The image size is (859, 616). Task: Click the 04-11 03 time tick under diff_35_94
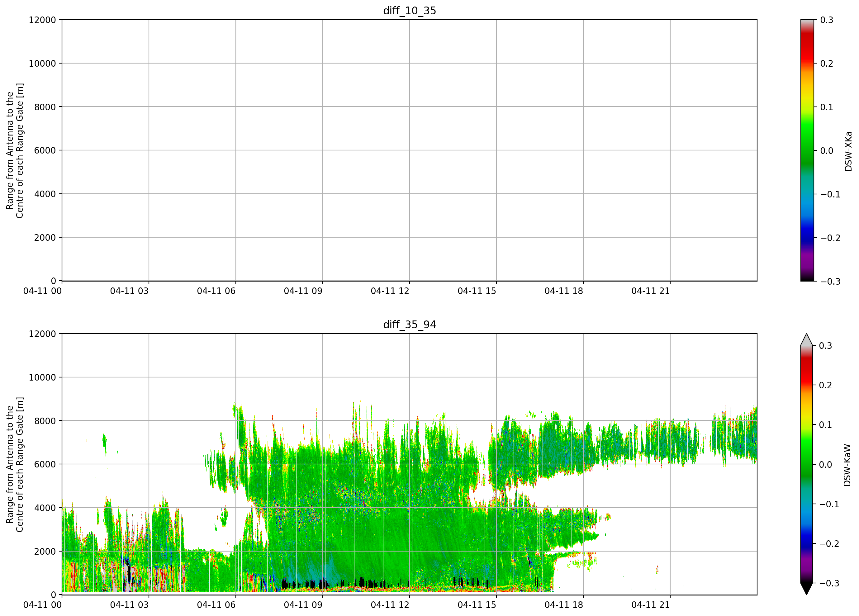click(x=129, y=605)
